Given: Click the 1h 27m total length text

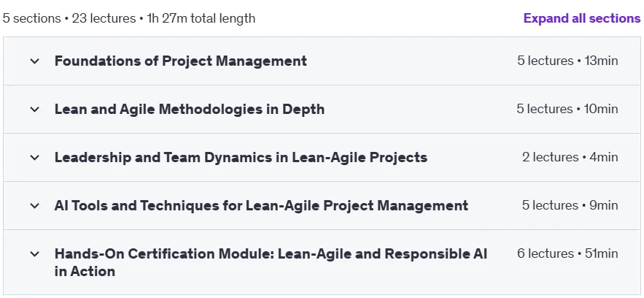Looking at the screenshot, I should click(x=201, y=18).
